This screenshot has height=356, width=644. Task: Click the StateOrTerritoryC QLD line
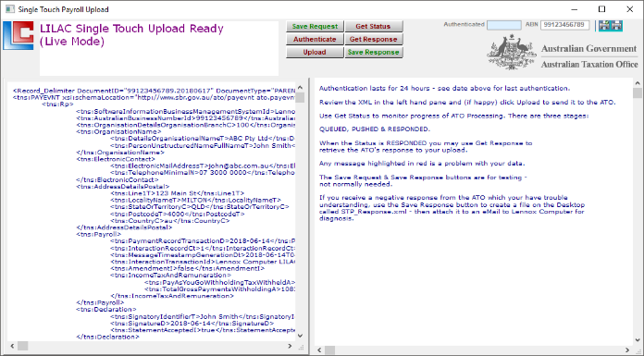click(200, 207)
